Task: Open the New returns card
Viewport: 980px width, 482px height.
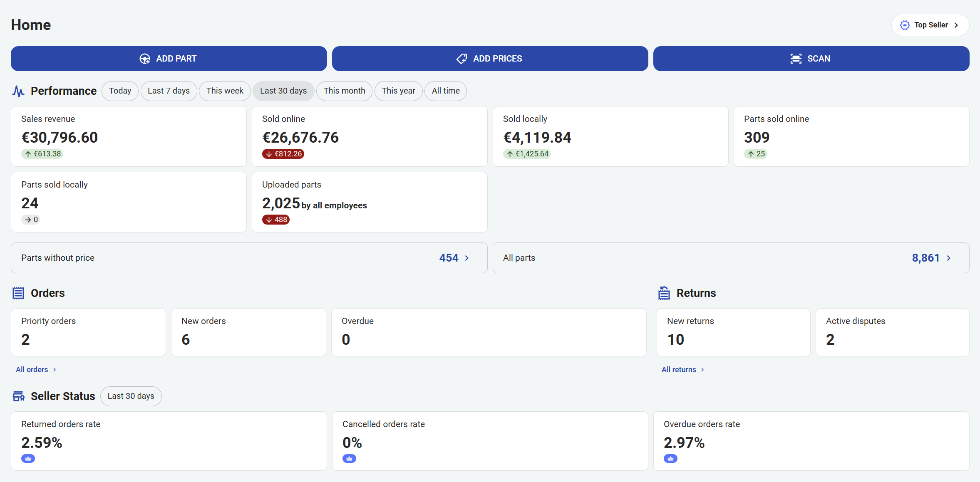Action: coord(734,332)
